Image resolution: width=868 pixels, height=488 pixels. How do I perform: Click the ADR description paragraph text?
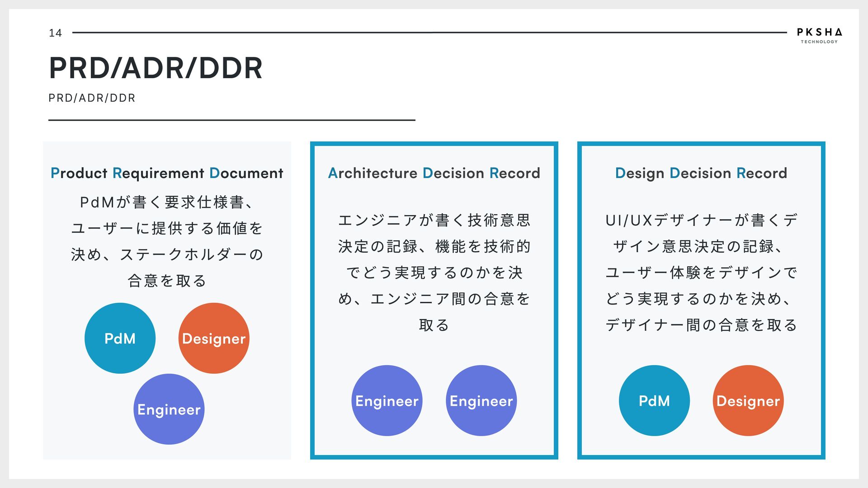click(434, 272)
